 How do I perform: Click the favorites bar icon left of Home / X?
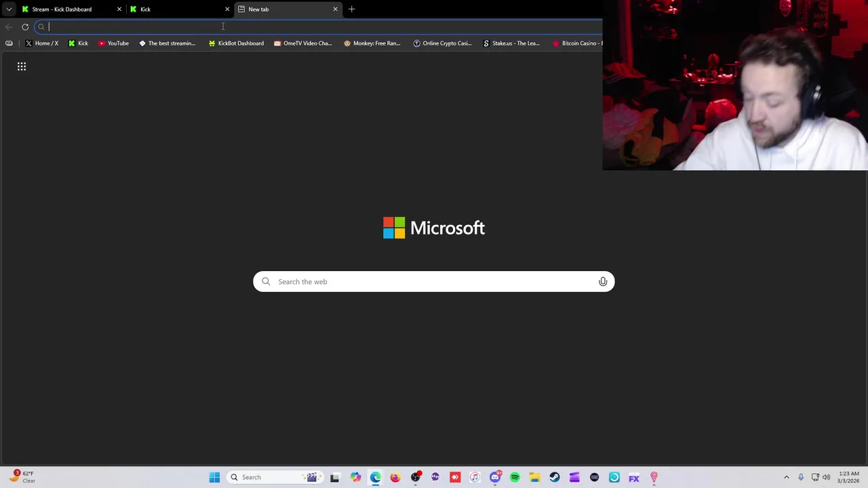pyautogui.click(x=9, y=43)
